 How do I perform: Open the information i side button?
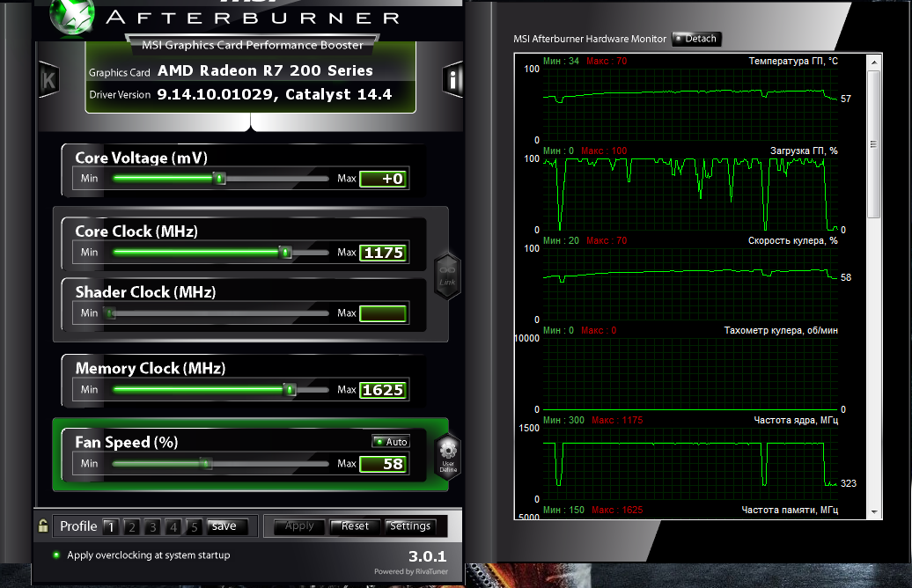click(x=452, y=79)
